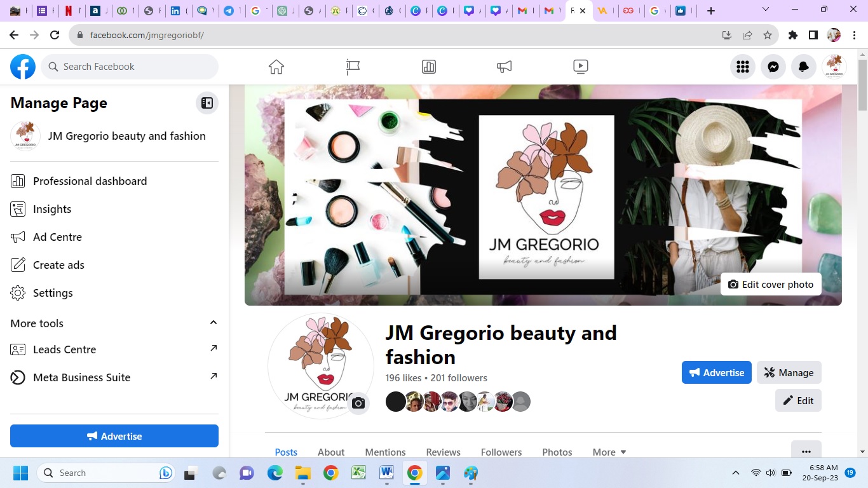This screenshot has height=488, width=868.
Task: Click the Manage button beside Advertise
Action: point(789,372)
